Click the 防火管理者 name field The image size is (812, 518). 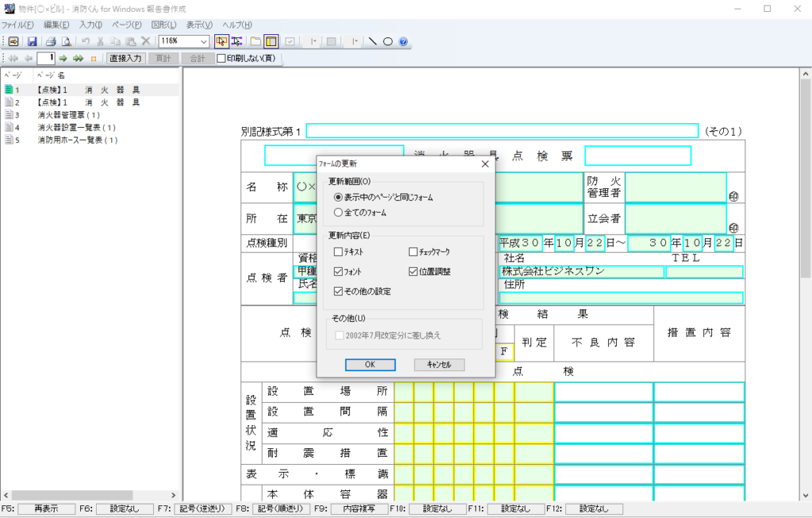pyautogui.click(x=676, y=187)
